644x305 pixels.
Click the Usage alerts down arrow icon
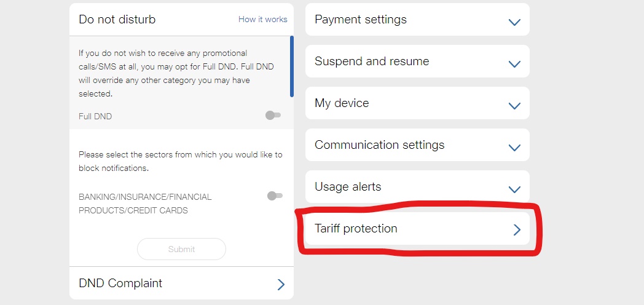(x=514, y=189)
